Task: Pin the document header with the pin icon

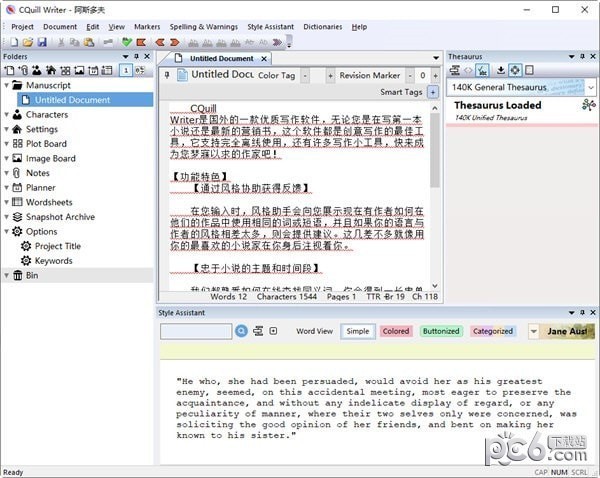Action: pos(167,75)
